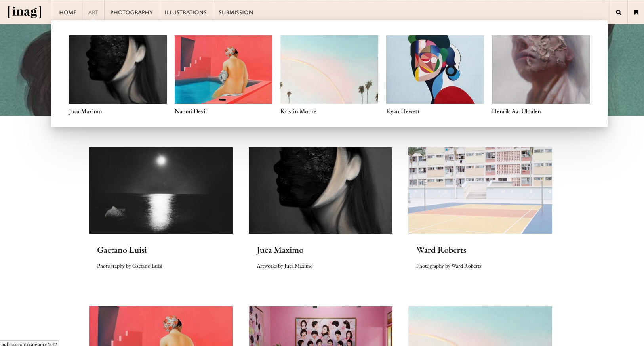644x346 pixels.
Task: Click the Naomi Devil name link
Action: pyautogui.click(x=191, y=111)
